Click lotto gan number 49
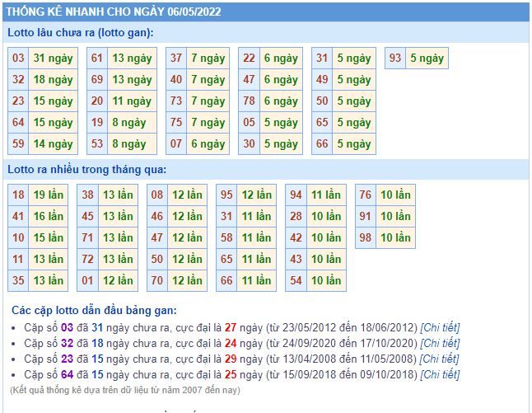Image resolution: width=532 pixels, height=413 pixels. [322, 79]
